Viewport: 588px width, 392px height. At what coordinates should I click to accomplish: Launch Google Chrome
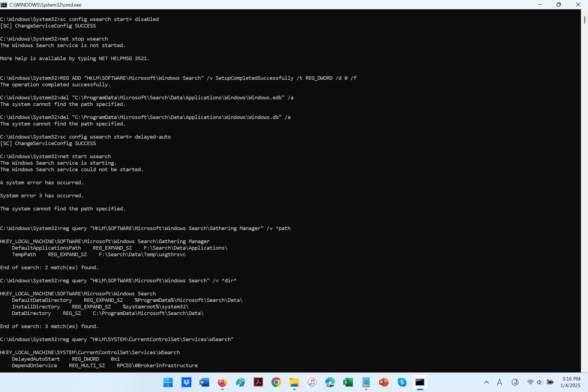276,382
